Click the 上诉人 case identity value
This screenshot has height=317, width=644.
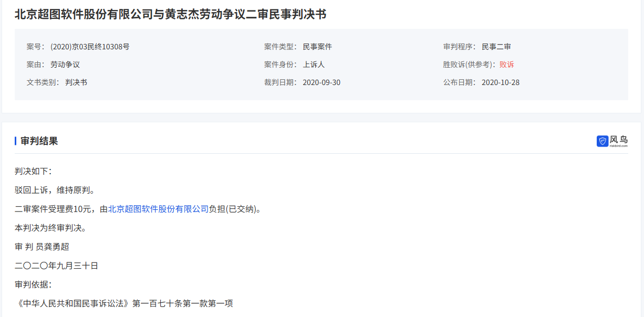coord(314,65)
